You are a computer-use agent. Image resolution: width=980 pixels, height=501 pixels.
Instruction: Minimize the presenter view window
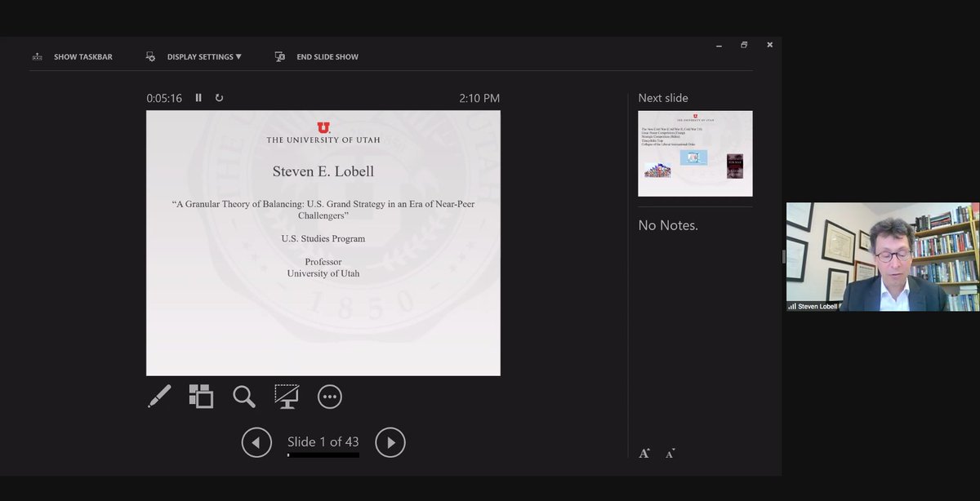pyautogui.click(x=718, y=45)
